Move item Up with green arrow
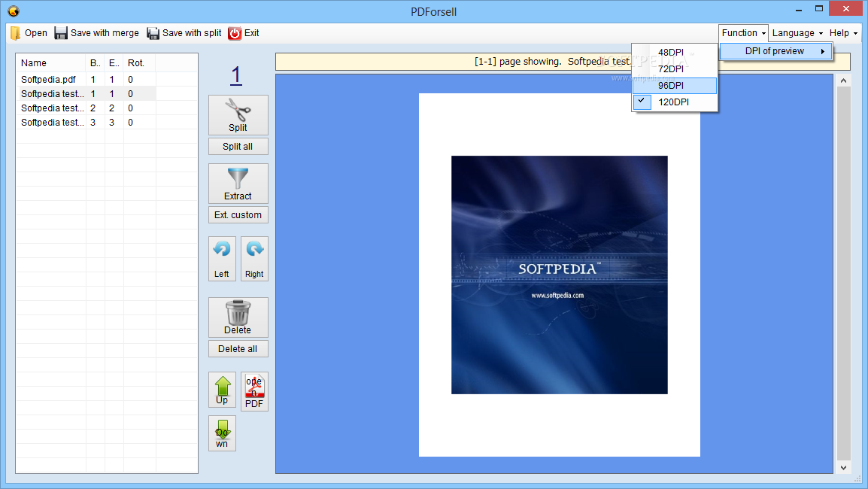The image size is (868, 489). coord(222,390)
